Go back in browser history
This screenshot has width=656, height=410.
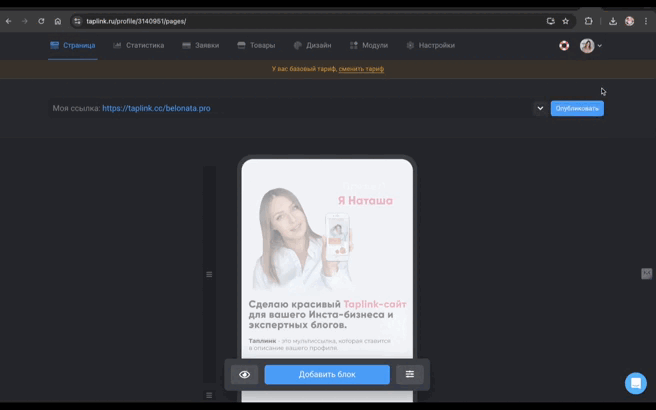8,21
